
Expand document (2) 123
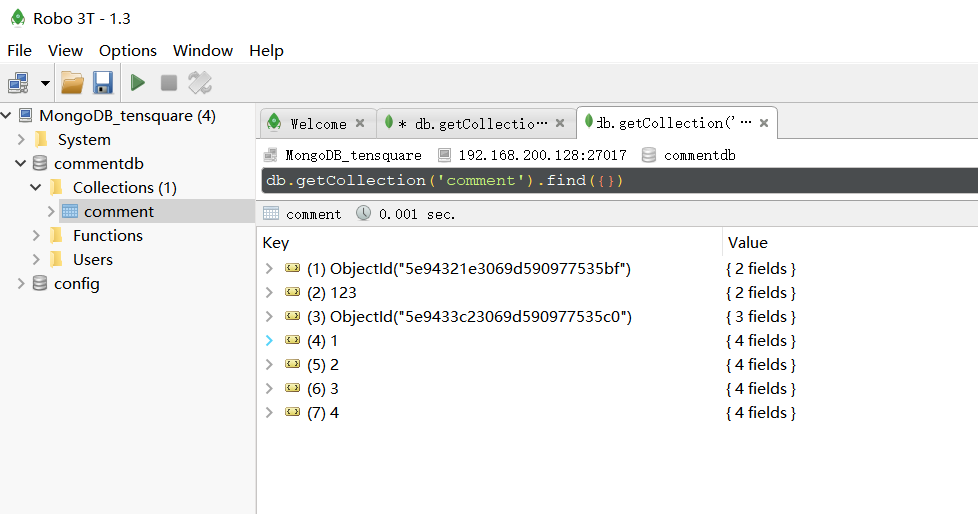[269, 293]
